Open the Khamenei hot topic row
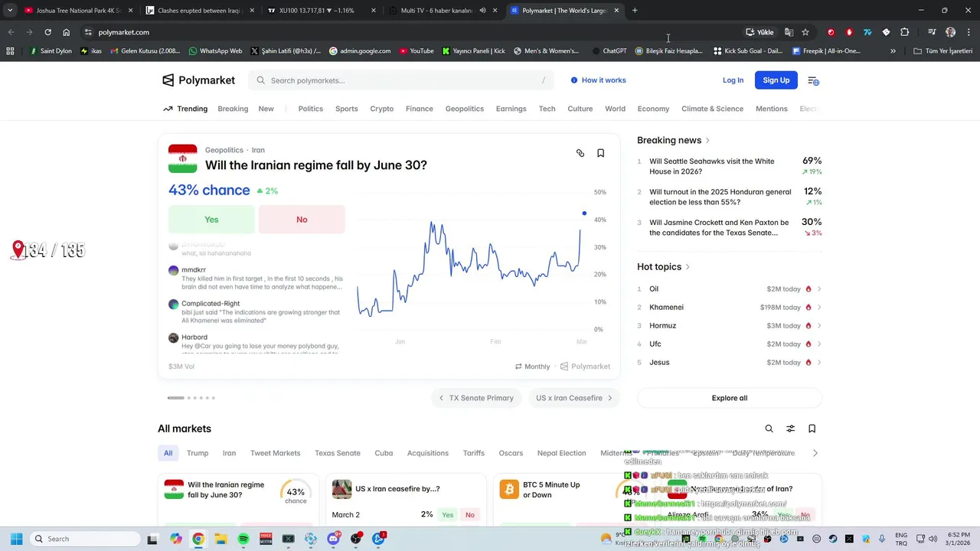The height and width of the screenshot is (551, 980). tap(729, 308)
